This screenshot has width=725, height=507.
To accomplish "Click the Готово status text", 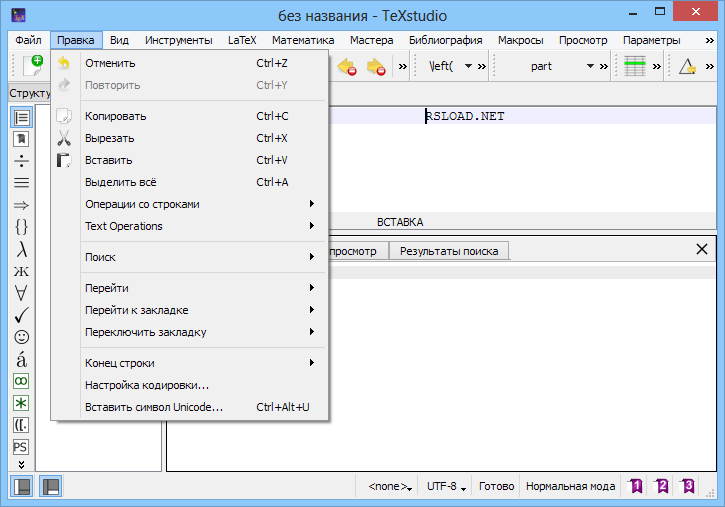I will coord(497,487).
